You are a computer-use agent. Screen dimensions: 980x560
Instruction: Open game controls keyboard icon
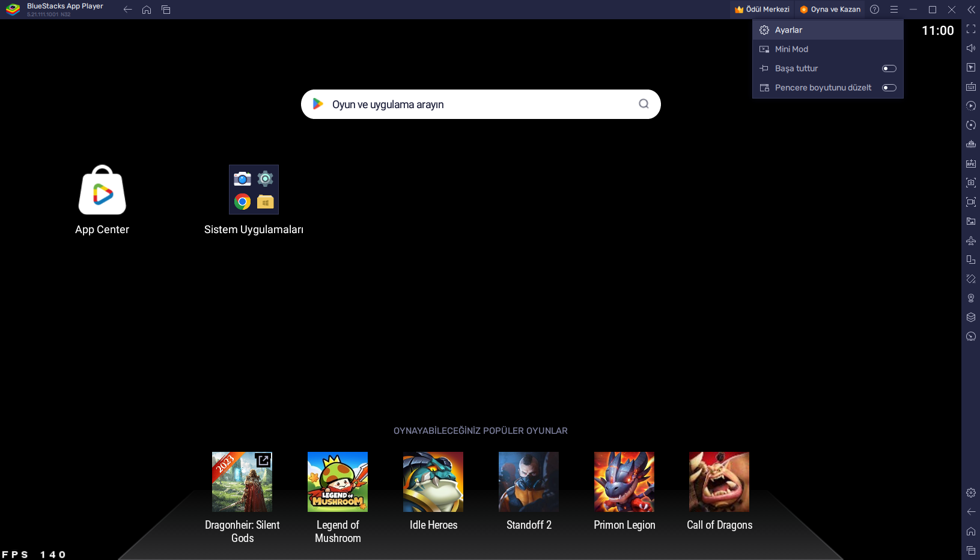970,87
